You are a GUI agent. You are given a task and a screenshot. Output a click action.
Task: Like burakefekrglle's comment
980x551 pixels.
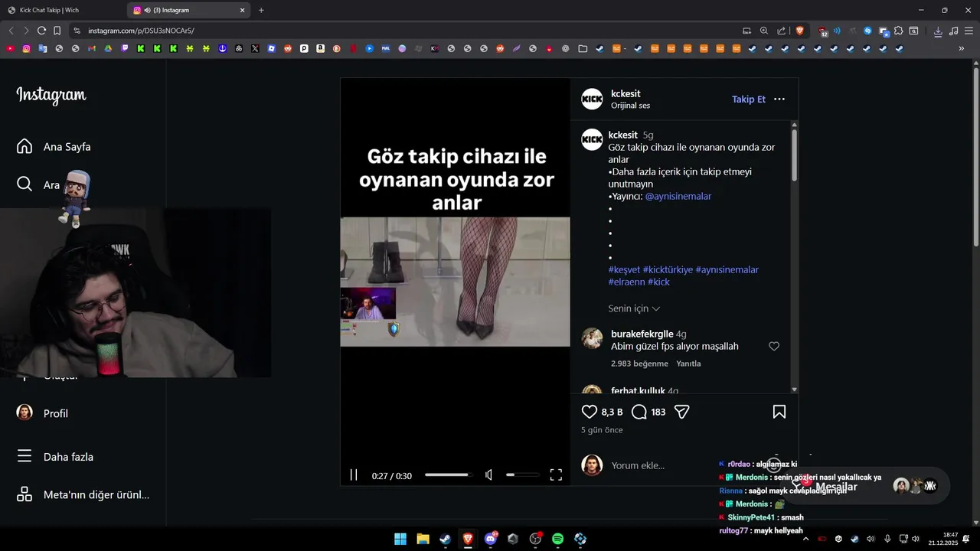coord(774,347)
